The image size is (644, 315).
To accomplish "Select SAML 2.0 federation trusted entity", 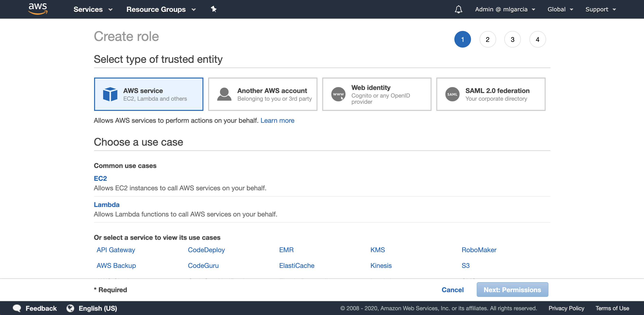I will pos(490,94).
